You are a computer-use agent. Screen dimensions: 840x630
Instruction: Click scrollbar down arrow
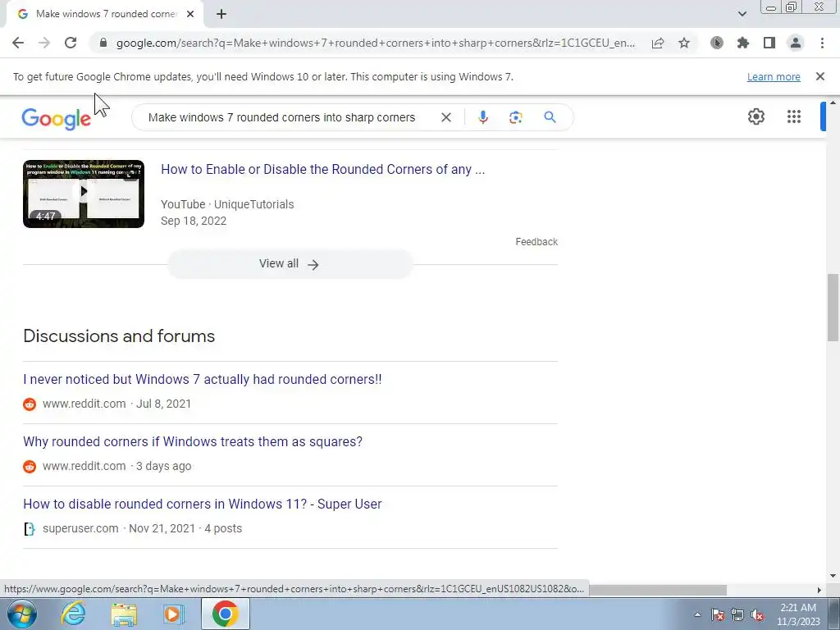[x=833, y=576]
